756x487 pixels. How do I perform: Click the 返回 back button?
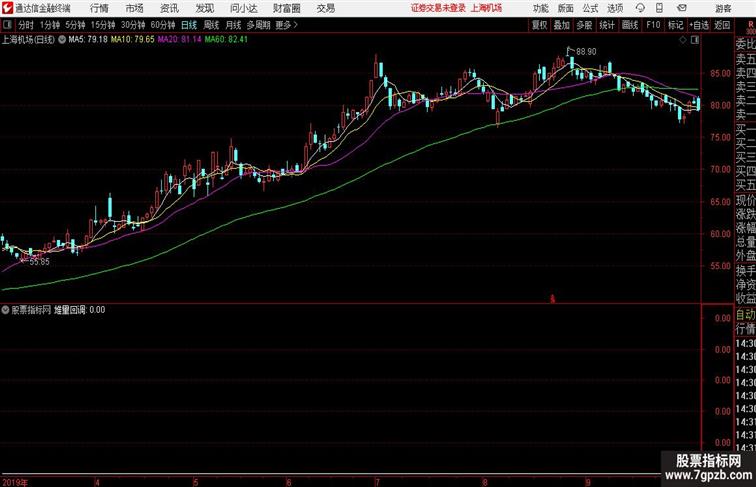(722, 25)
